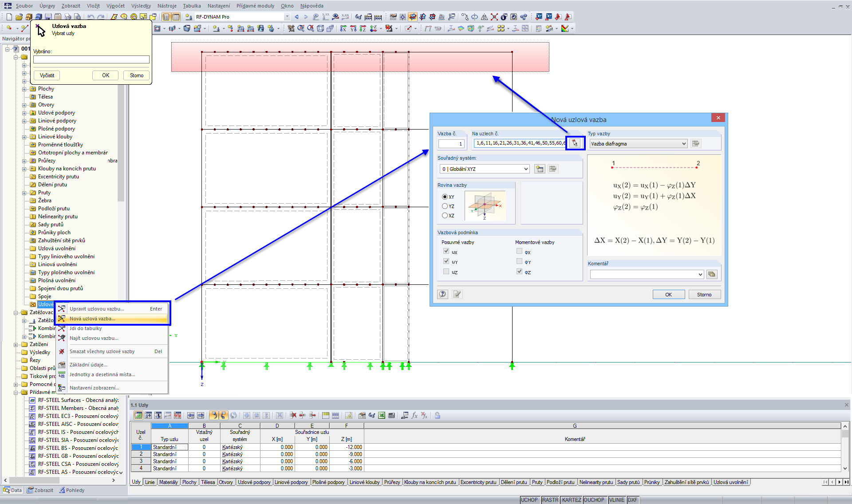Click the fx formula icon in table toolbar
This screenshot has height=504, width=852.
click(x=414, y=415)
